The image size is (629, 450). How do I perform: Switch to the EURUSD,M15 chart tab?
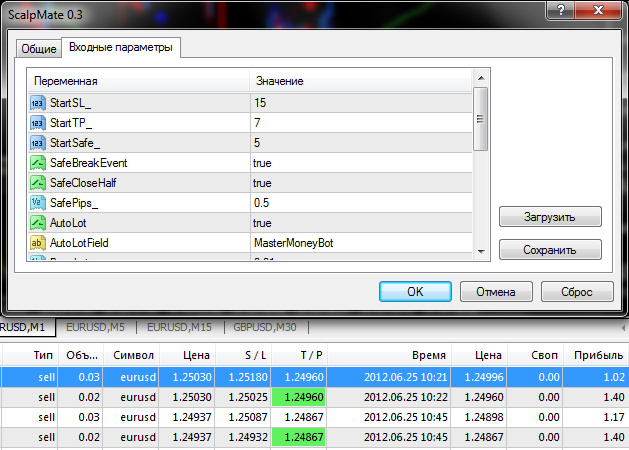(x=179, y=327)
